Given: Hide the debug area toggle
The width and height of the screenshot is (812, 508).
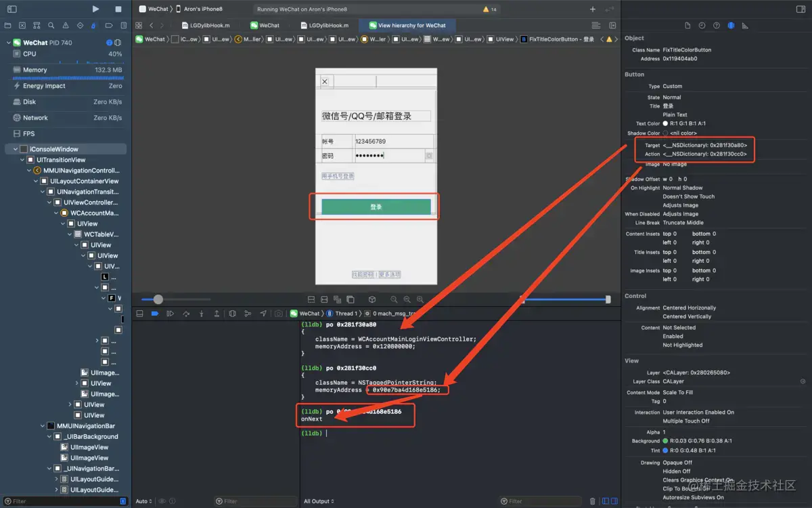Looking at the screenshot, I should [x=139, y=314].
